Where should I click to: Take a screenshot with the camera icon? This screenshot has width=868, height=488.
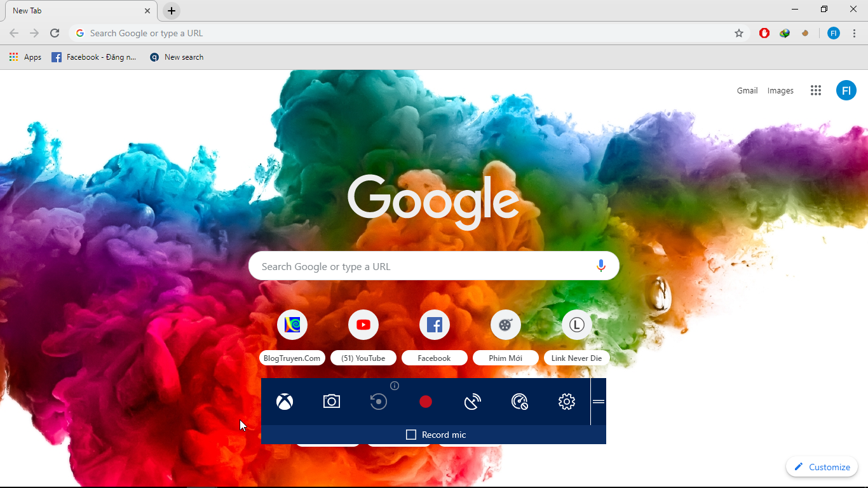tap(331, 402)
